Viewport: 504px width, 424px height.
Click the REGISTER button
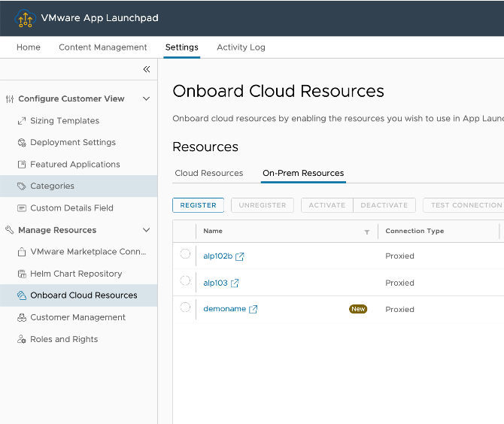(x=198, y=205)
